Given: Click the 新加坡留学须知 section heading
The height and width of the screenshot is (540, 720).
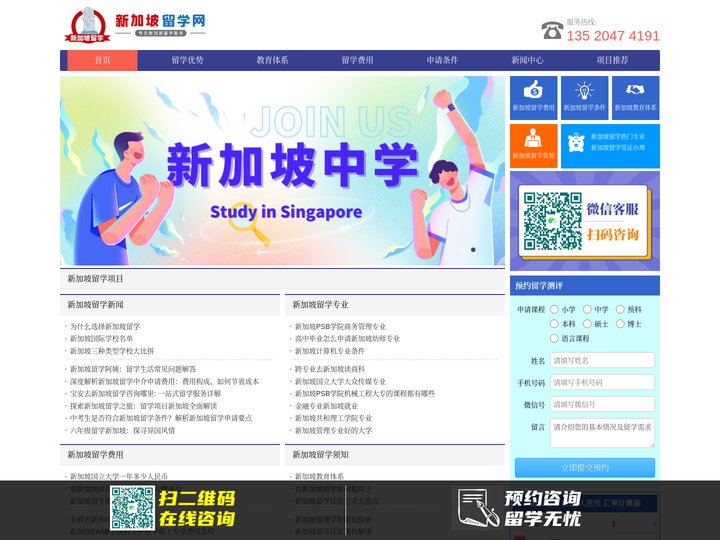Looking at the screenshot, I should (x=320, y=455).
